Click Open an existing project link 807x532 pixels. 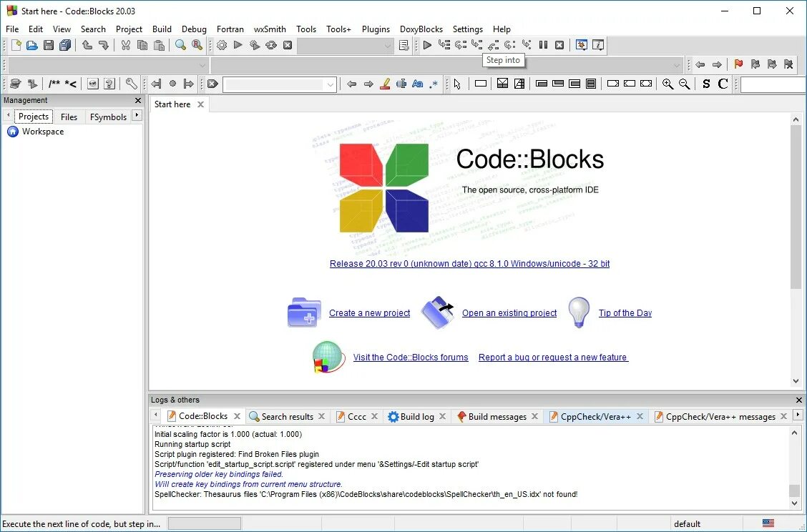pos(509,312)
